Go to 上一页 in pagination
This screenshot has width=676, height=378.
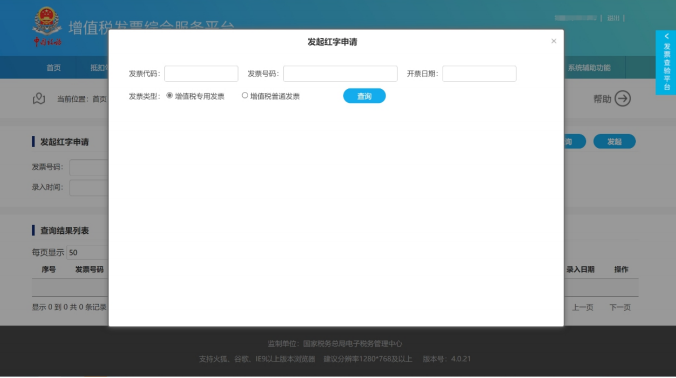click(x=582, y=307)
